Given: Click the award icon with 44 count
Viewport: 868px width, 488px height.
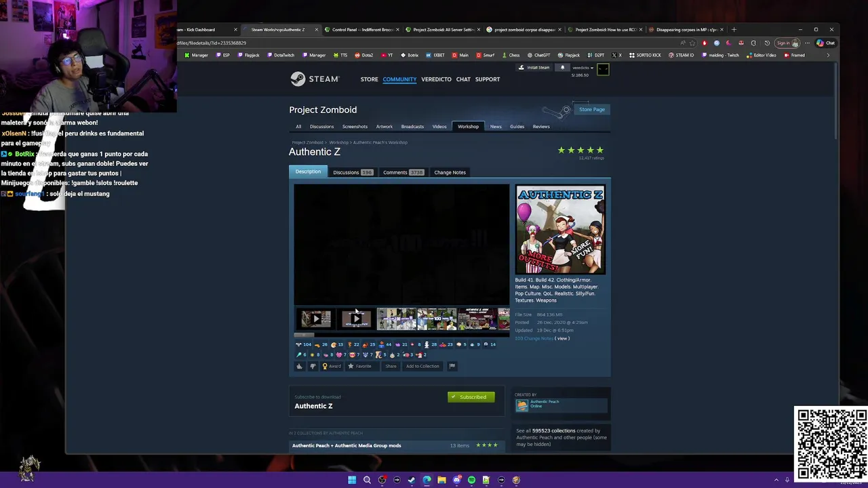Looking at the screenshot, I should tap(384, 344).
